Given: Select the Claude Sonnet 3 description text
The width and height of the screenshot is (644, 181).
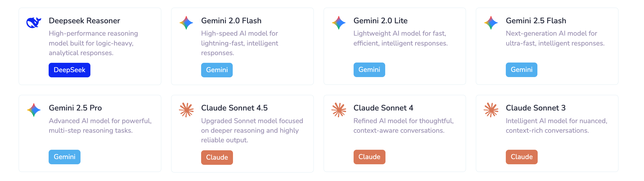Looking at the screenshot, I should 556,126.
